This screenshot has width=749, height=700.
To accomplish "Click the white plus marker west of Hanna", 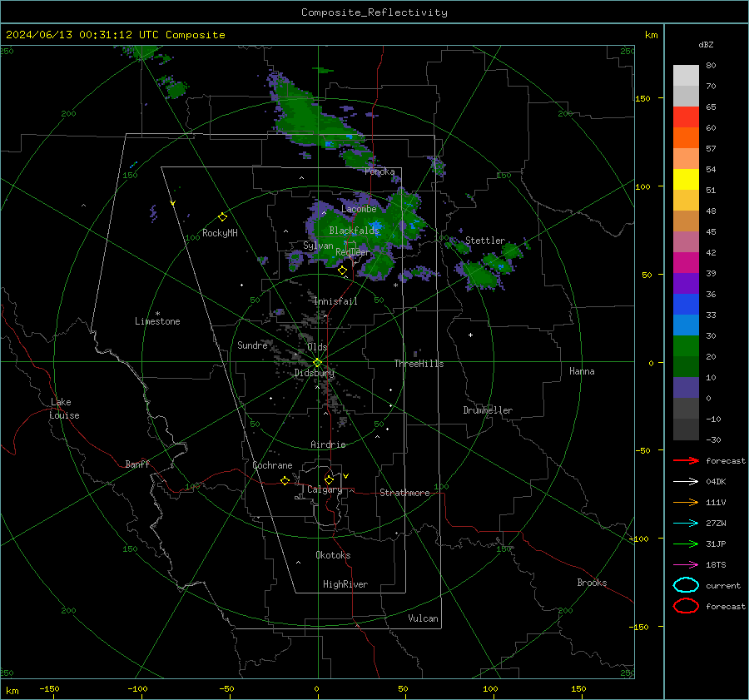I will tap(470, 335).
